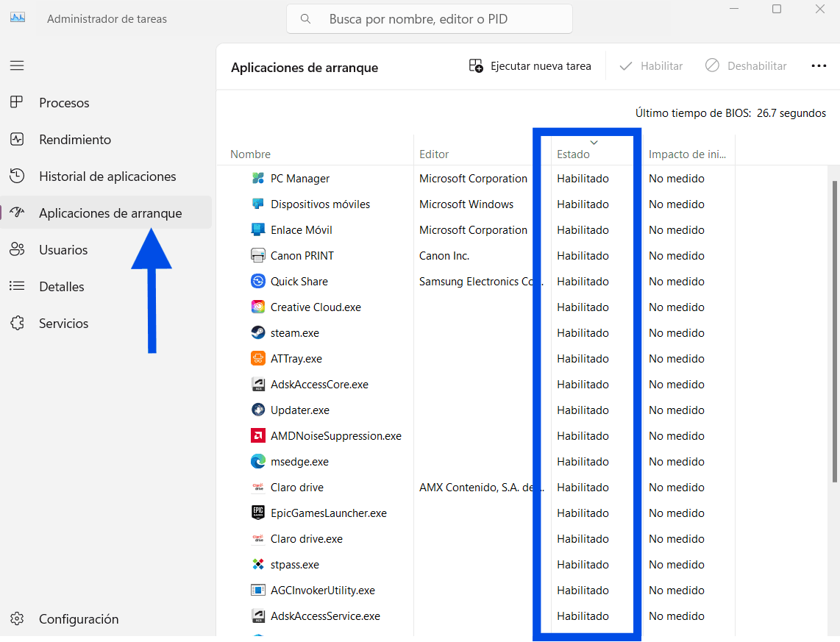Select the stpass.exe row name
The image size is (840, 642).
point(295,564)
